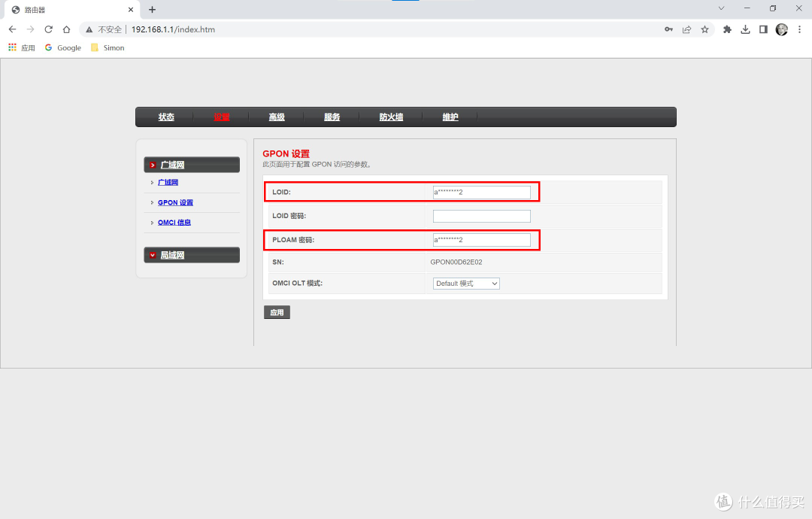Click the LOID input field
Image resolution: width=812 pixels, height=519 pixels.
click(482, 192)
